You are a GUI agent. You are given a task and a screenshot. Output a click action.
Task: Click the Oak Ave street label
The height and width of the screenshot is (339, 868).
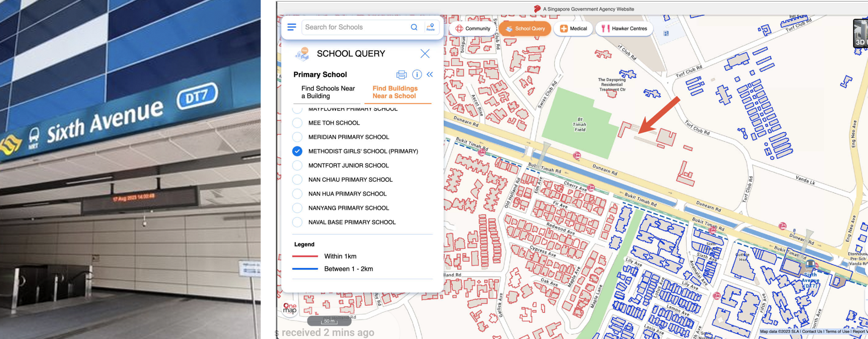[x=549, y=282]
